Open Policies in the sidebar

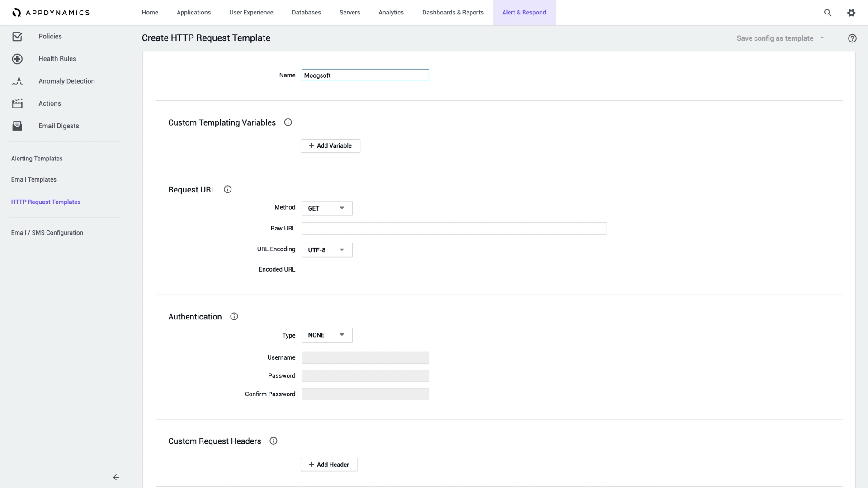click(50, 37)
